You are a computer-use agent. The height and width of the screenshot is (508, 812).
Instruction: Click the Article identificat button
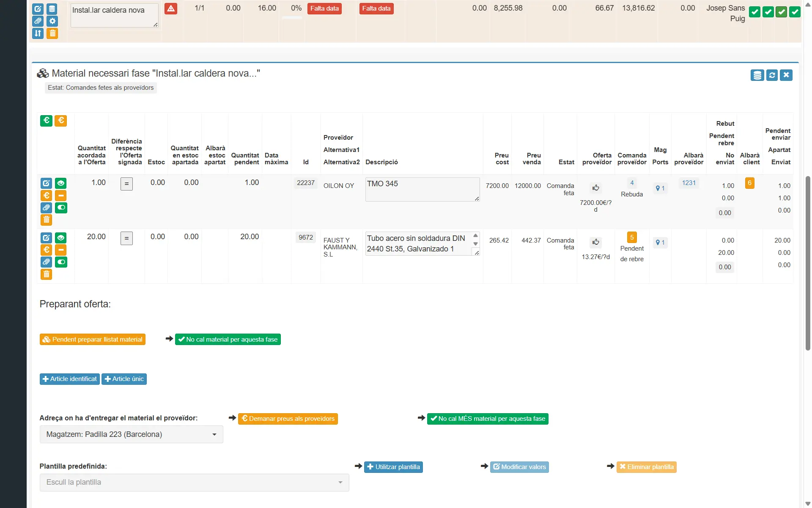(x=70, y=379)
